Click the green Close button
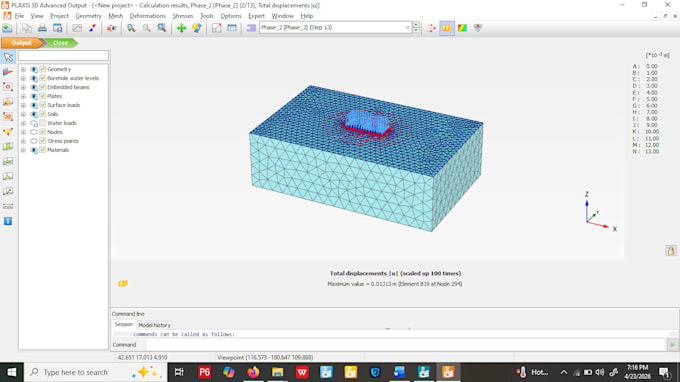Image resolution: width=680 pixels, height=382 pixels. point(60,43)
